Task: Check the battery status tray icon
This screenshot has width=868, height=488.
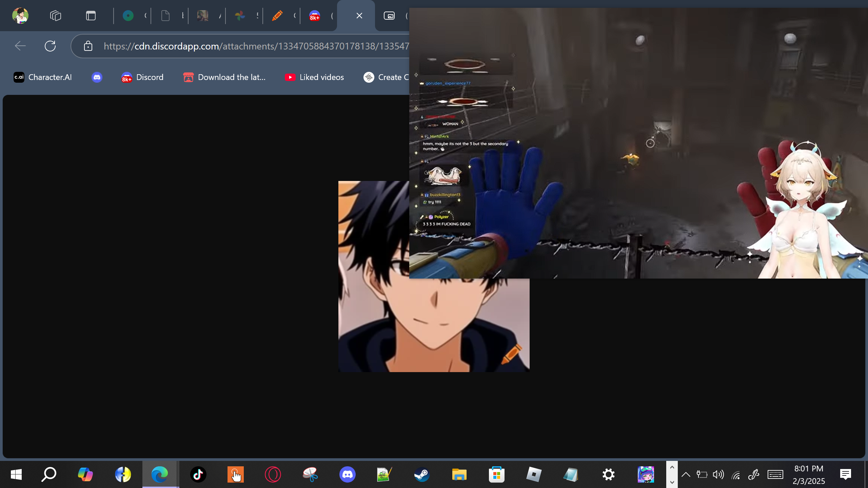Action: (x=702, y=474)
